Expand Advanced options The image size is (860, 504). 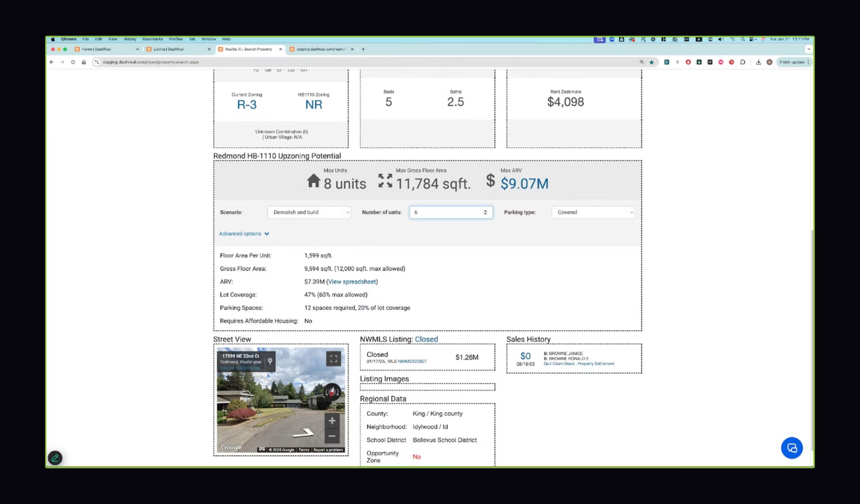click(244, 234)
